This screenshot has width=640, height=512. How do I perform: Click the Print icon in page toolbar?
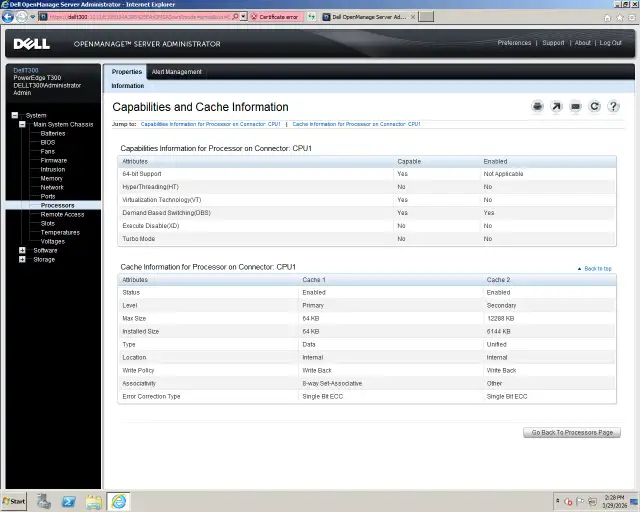coord(537,106)
